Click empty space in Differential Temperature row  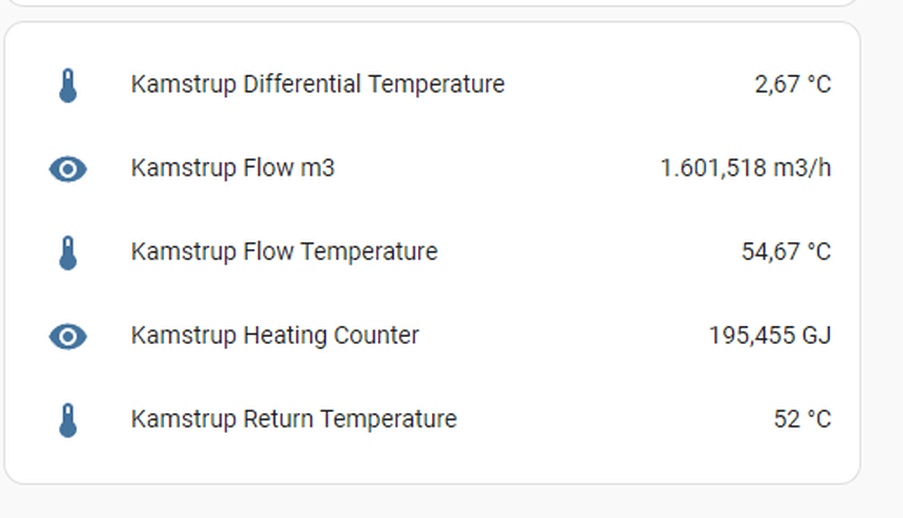point(628,84)
